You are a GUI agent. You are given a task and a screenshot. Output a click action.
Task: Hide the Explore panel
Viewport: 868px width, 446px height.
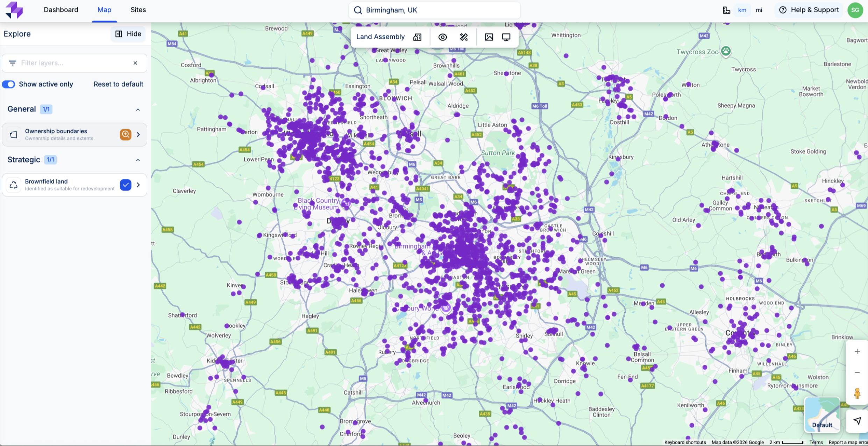[128, 34]
